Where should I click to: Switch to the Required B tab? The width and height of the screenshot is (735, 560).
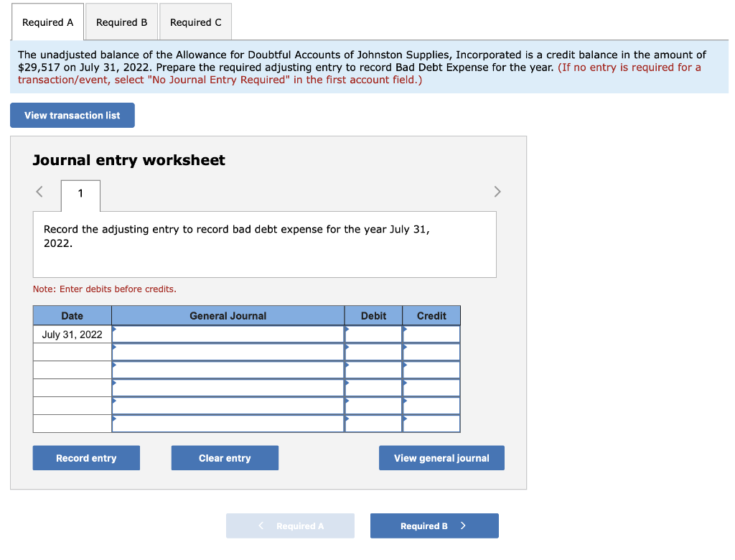click(x=121, y=22)
